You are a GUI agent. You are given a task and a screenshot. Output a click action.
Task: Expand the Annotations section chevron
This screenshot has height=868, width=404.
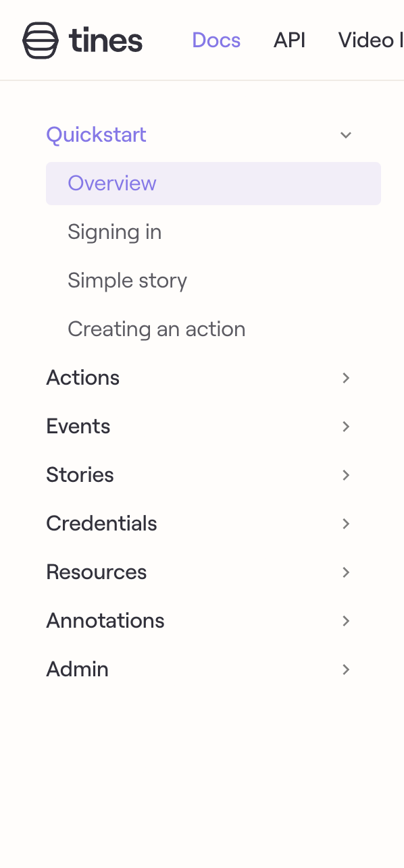(346, 621)
